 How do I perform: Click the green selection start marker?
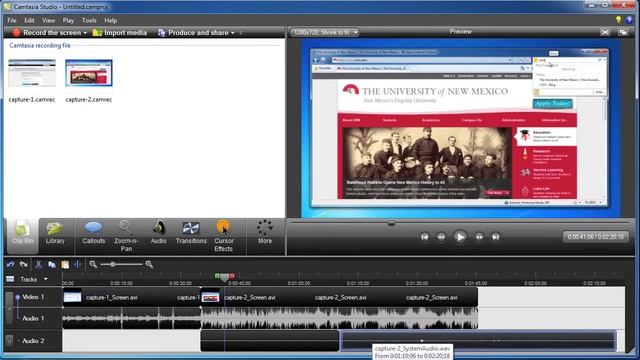pos(217,276)
